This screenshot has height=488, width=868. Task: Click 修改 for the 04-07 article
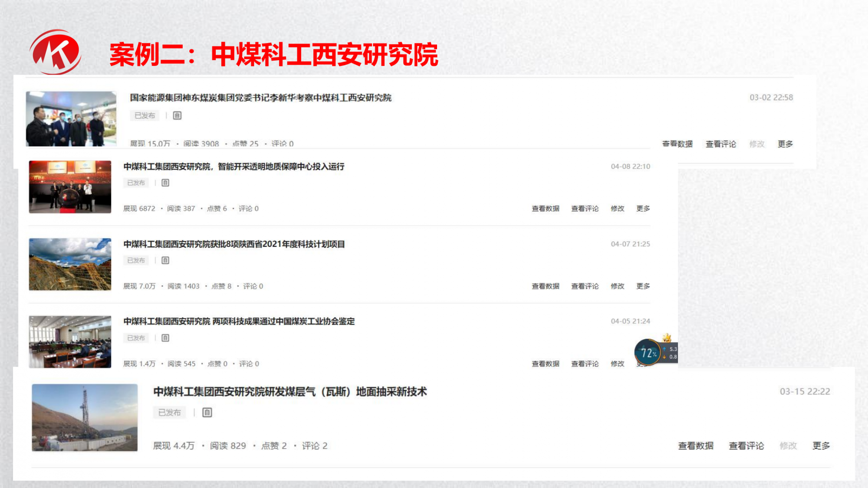[x=617, y=286]
